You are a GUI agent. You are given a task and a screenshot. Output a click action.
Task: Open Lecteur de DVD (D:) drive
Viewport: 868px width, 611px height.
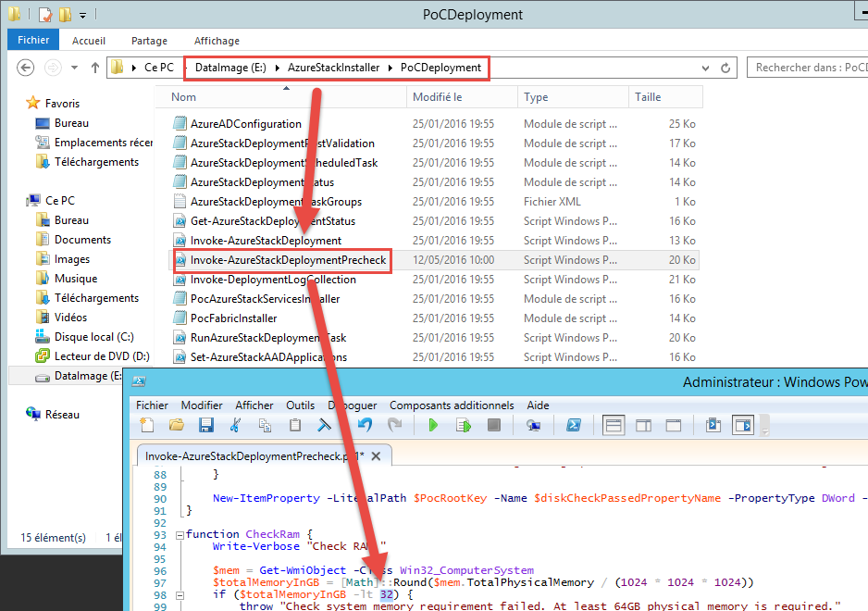102,356
